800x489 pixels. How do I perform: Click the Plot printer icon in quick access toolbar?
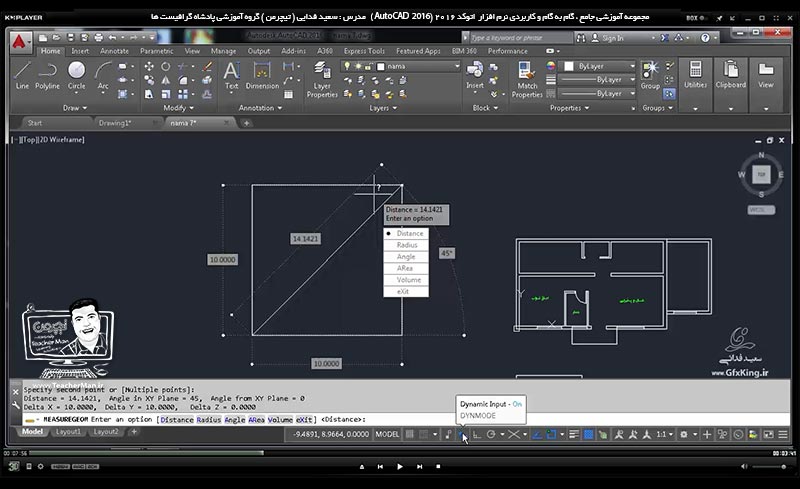98,38
